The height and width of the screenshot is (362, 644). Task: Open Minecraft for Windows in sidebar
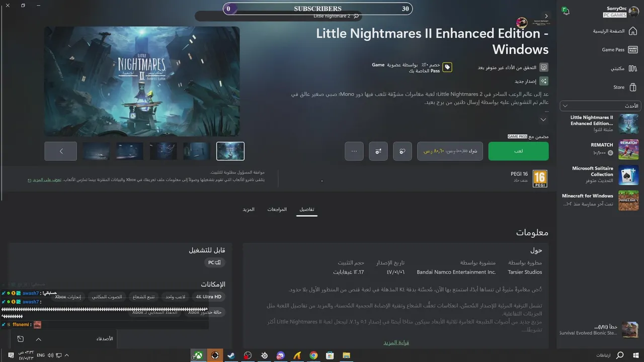point(600,200)
